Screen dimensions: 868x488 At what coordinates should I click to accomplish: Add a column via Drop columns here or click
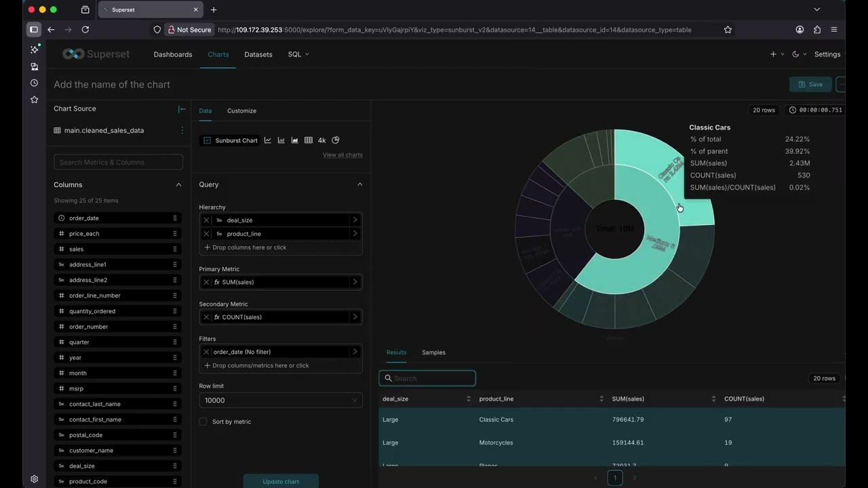point(281,247)
